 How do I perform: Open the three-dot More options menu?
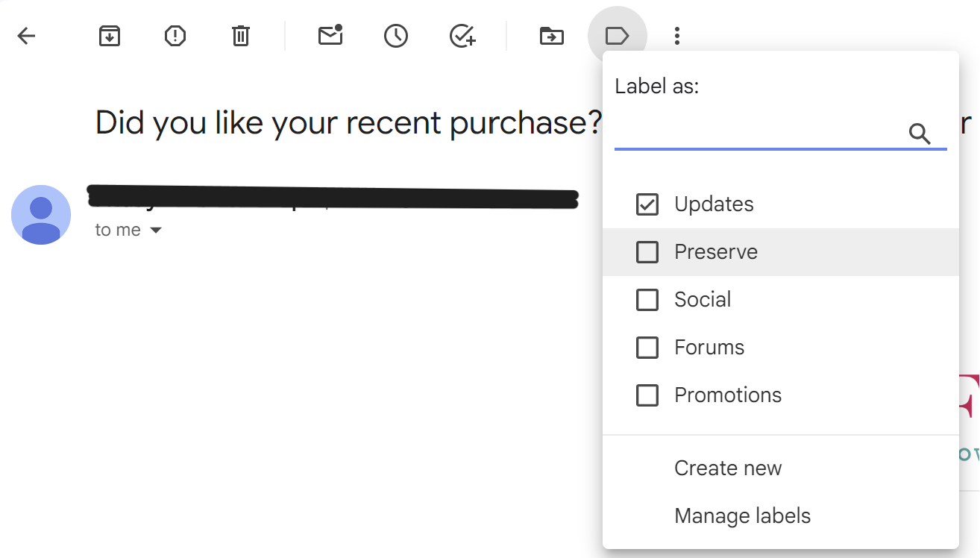point(676,36)
